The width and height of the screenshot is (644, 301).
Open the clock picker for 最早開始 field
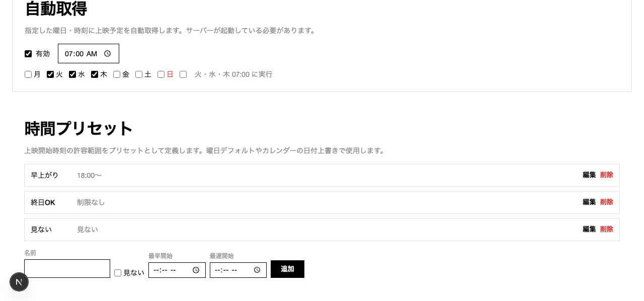click(196, 270)
